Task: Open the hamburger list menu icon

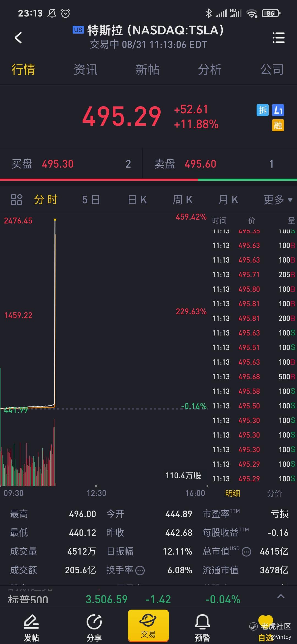Action: [x=278, y=38]
